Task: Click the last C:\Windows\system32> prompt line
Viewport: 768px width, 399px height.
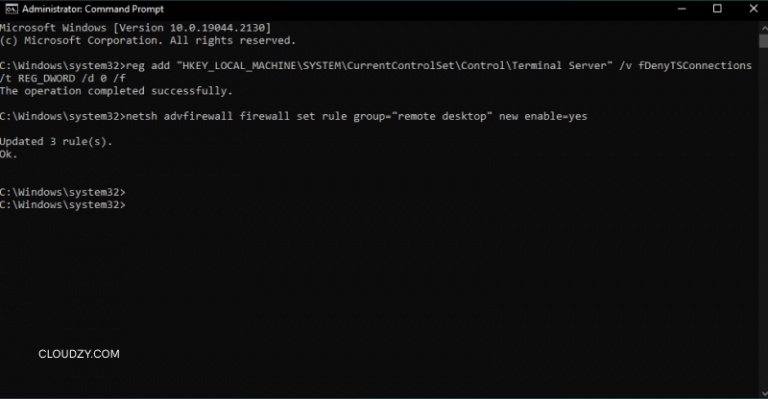Action: coord(63,205)
